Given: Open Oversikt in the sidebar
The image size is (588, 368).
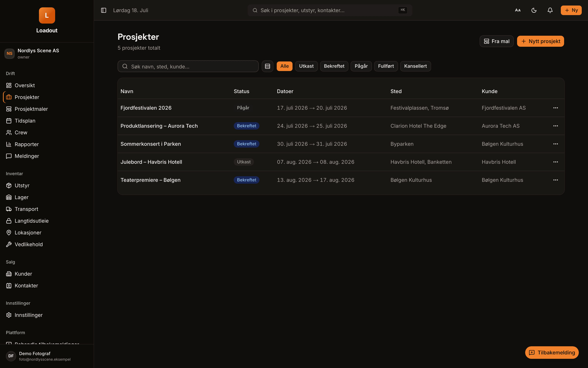Looking at the screenshot, I should [x=47, y=85].
